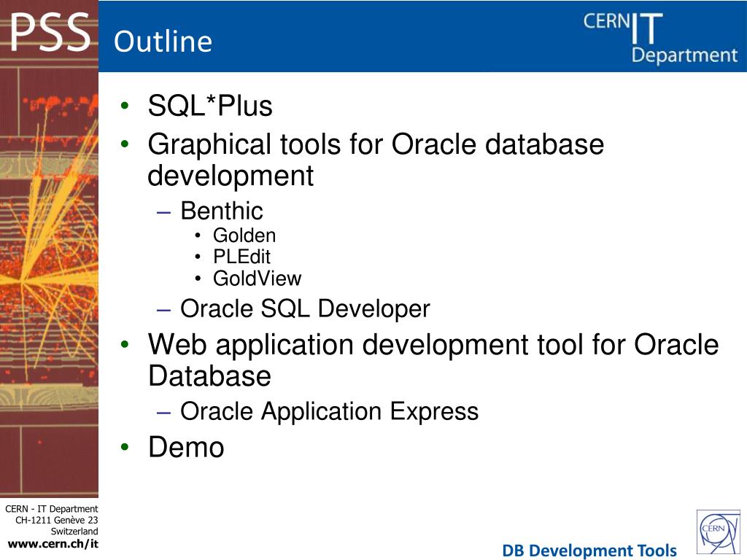The height and width of the screenshot is (560, 747).
Task: Select the "SQL*Plus" bullet
Action: coord(210,106)
